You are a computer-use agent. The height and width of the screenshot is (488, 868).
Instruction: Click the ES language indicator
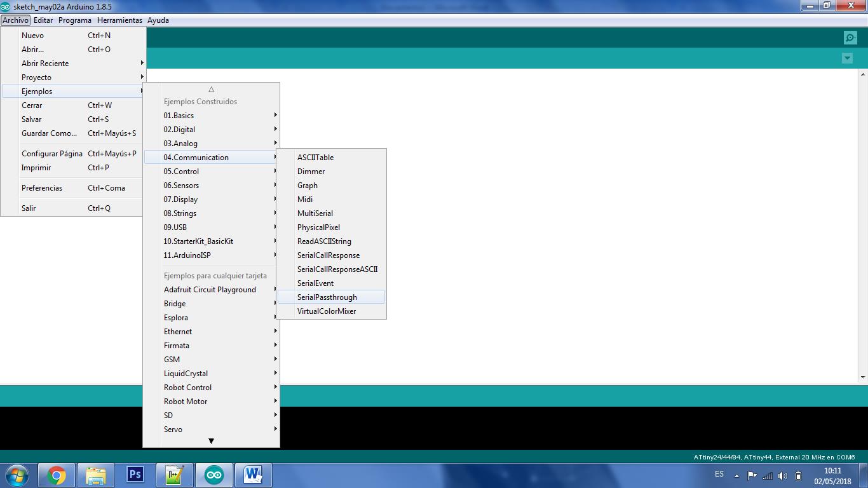click(x=719, y=474)
